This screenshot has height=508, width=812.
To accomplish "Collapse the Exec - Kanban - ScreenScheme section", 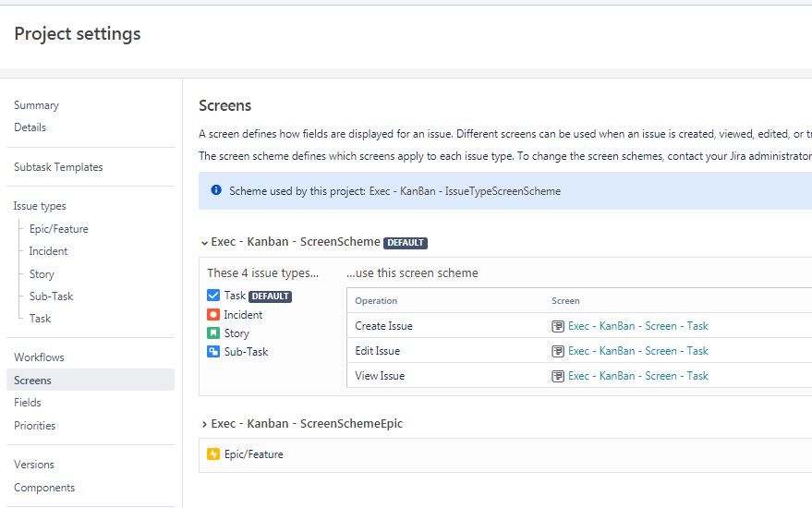I will pyautogui.click(x=204, y=242).
